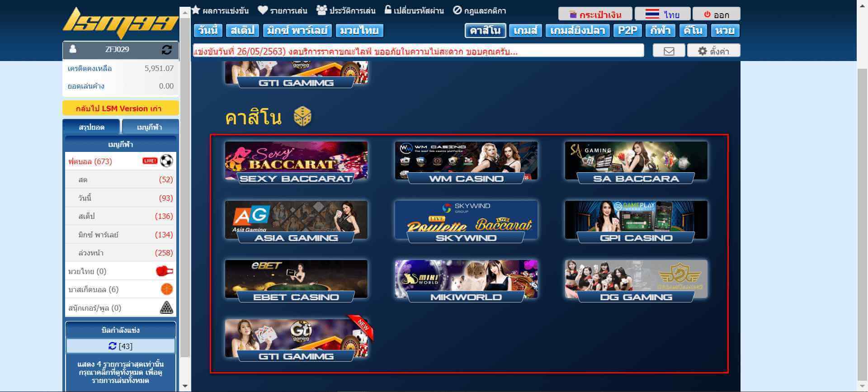
Task: Switch to the สรุปยอด tab
Action: 91,127
